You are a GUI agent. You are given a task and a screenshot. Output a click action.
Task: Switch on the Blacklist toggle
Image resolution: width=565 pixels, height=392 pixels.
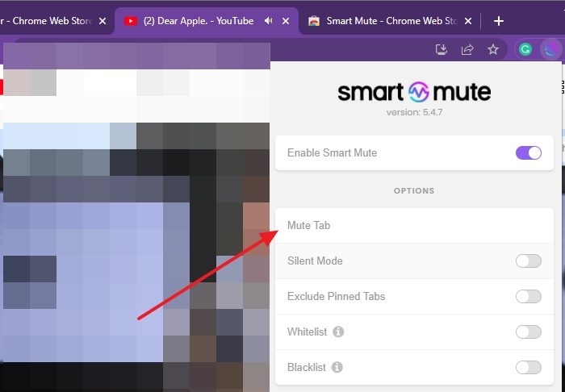click(528, 367)
